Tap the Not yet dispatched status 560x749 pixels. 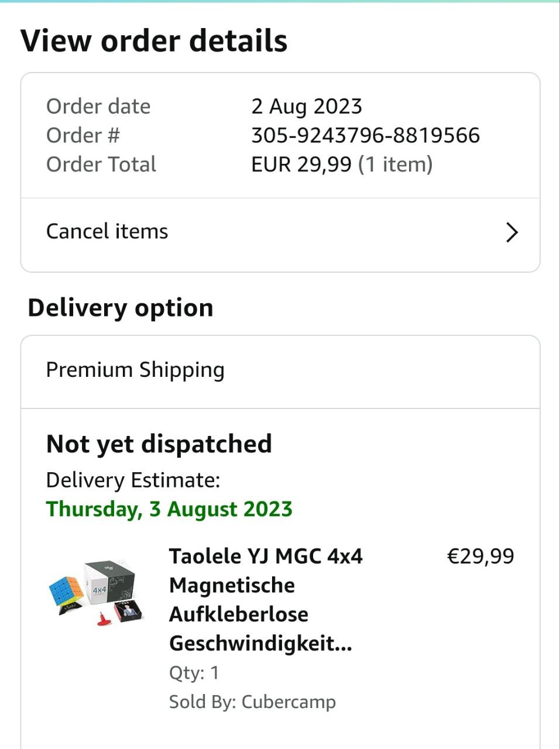159,444
